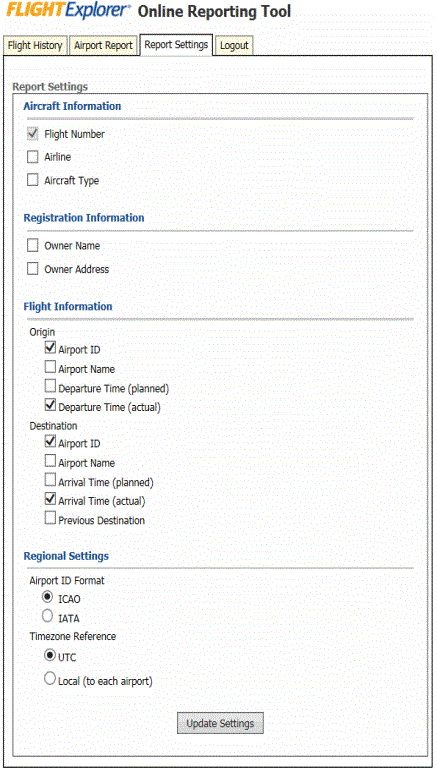Uncheck Origin Airport ID
437x772 pixels.
pyautogui.click(x=50, y=348)
